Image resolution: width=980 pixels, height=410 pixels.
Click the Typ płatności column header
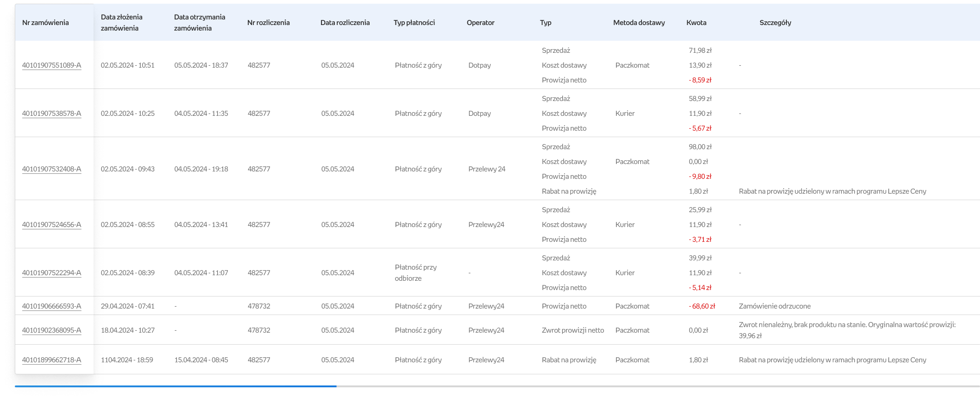click(414, 23)
